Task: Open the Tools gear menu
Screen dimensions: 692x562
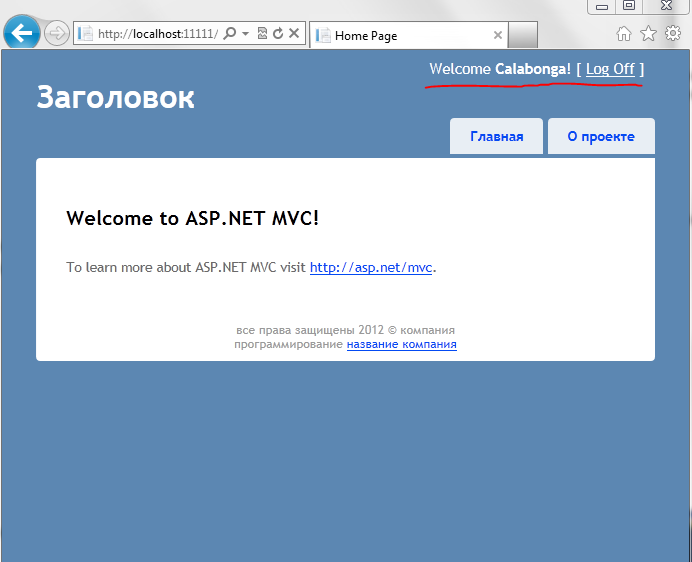Action: click(673, 33)
